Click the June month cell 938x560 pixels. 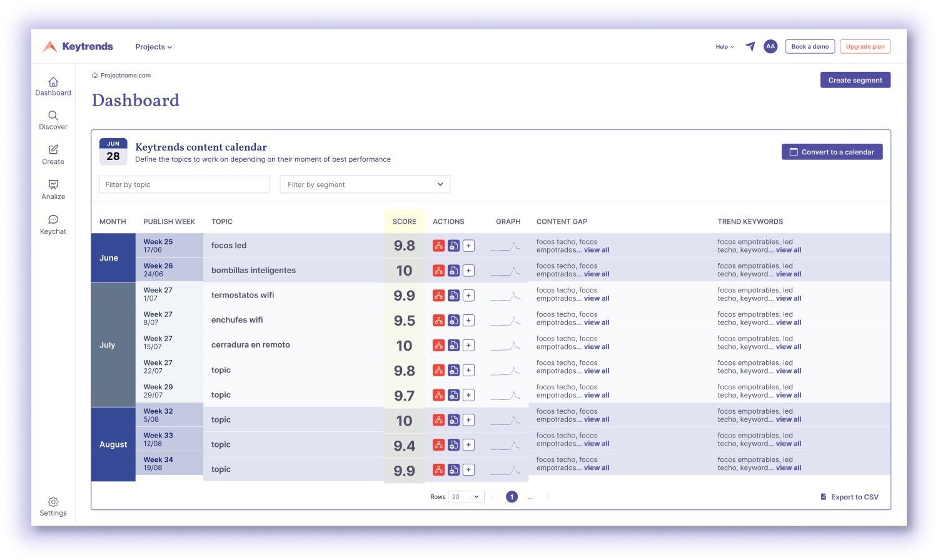point(113,257)
